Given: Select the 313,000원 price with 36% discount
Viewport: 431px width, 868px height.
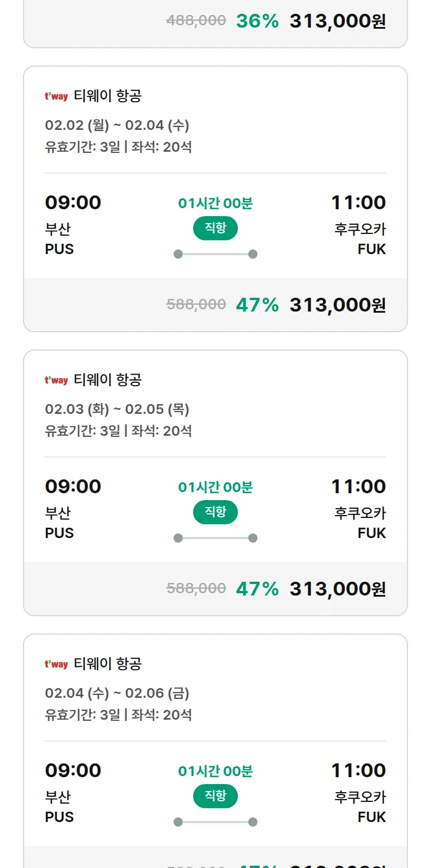Looking at the screenshot, I should (x=337, y=21).
